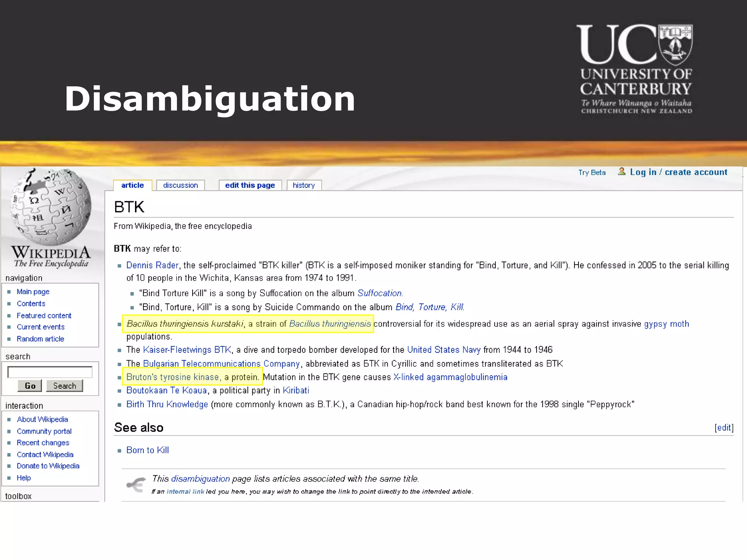The image size is (747, 560).
Task: View Recent changes
Action: [x=43, y=443]
